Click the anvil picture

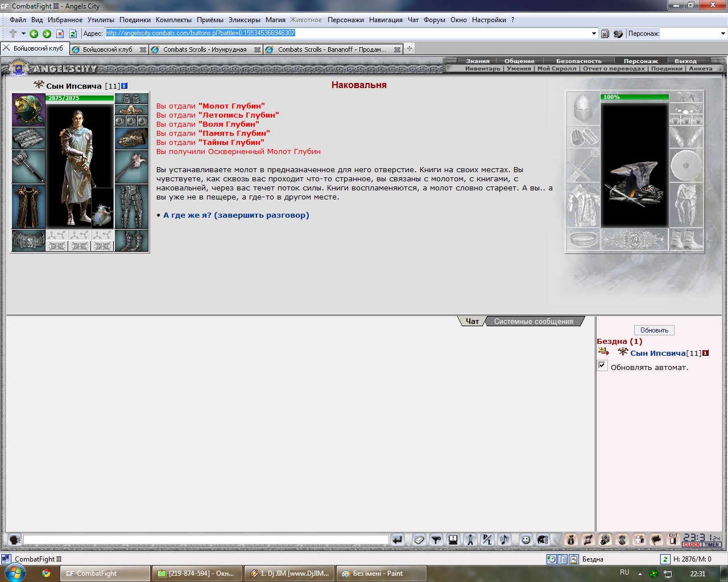pyautogui.click(x=635, y=165)
